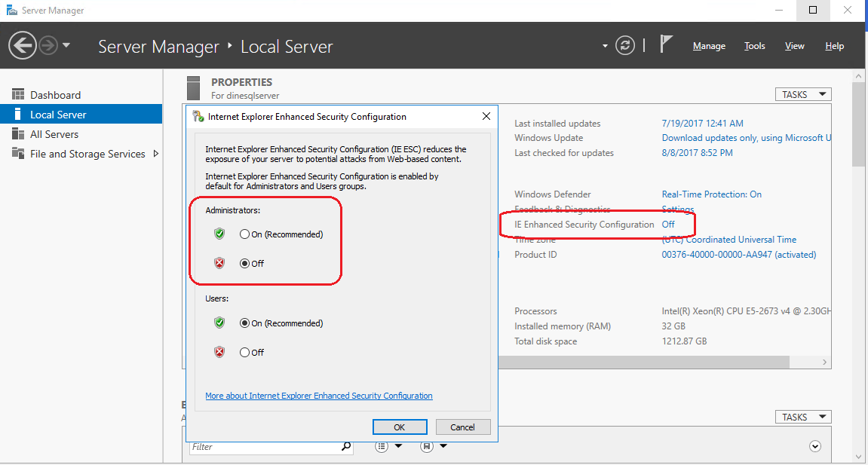The width and height of the screenshot is (868, 465).
Task: Expand the circular chevron in Events panel
Action: [x=815, y=446]
